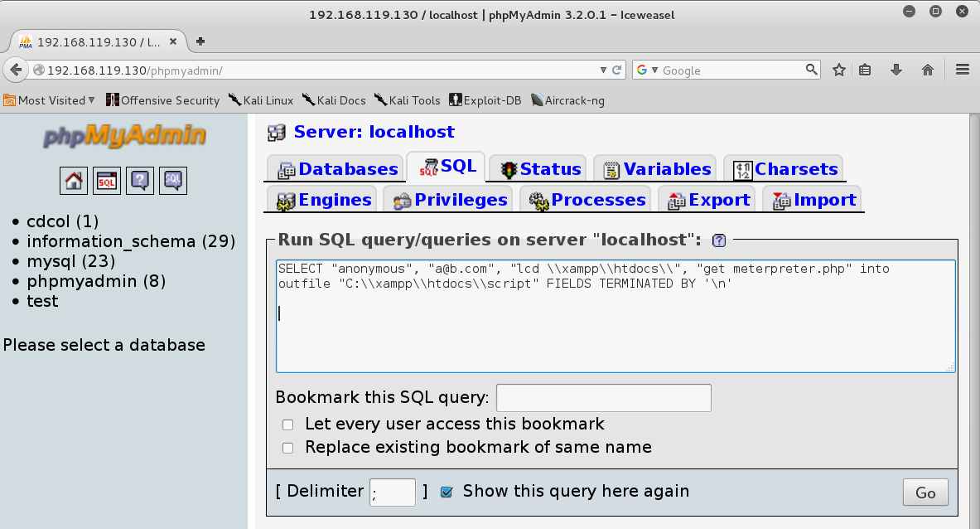Select the cdcol database
This screenshot has height=529, width=980.
click(62, 221)
